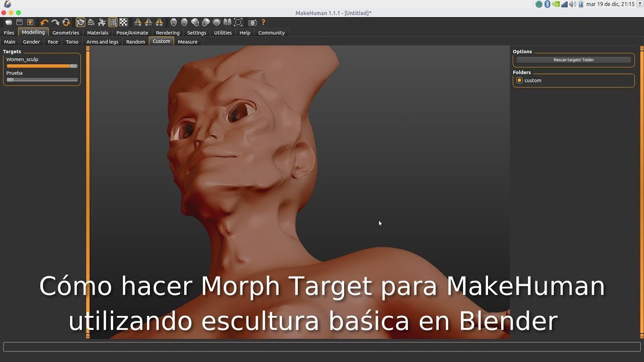Image resolution: width=644 pixels, height=362 pixels.
Task: Click the Bluetooth system tray icon
Action: [547, 4]
